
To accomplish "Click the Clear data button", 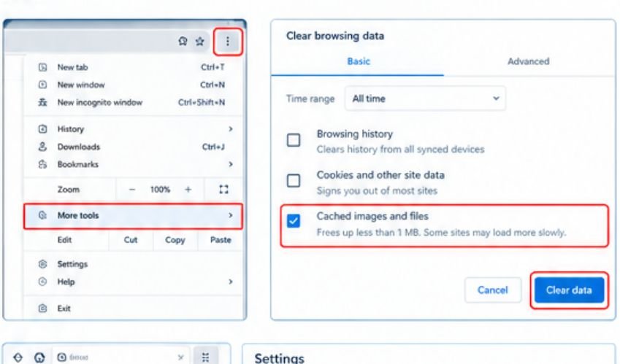I will [x=569, y=290].
